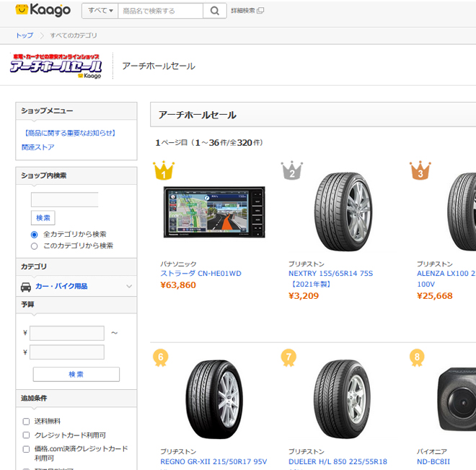Select 全カテゴリから検索 radio option
Screen dimensions: 476x470
pyautogui.click(x=35, y=235)
